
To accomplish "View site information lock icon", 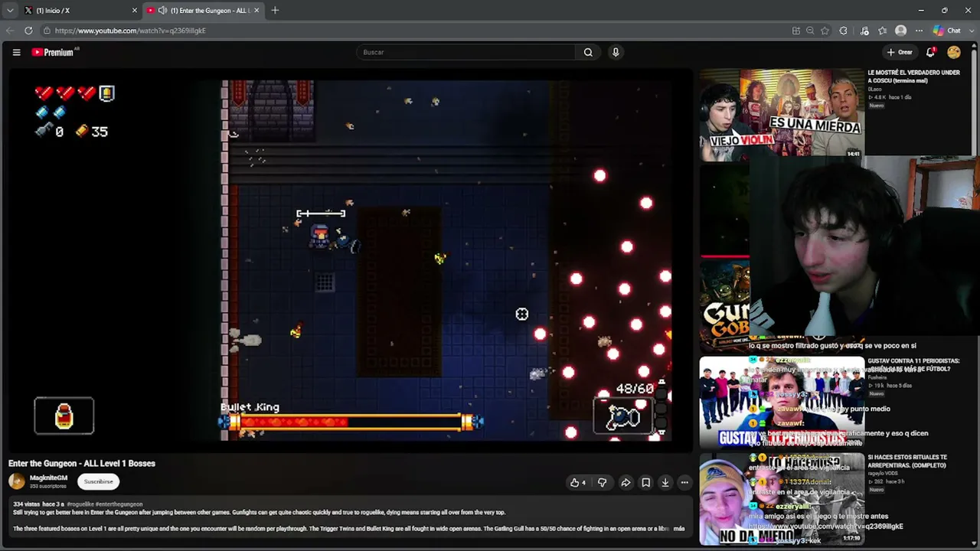I will [x=47, y=31].
